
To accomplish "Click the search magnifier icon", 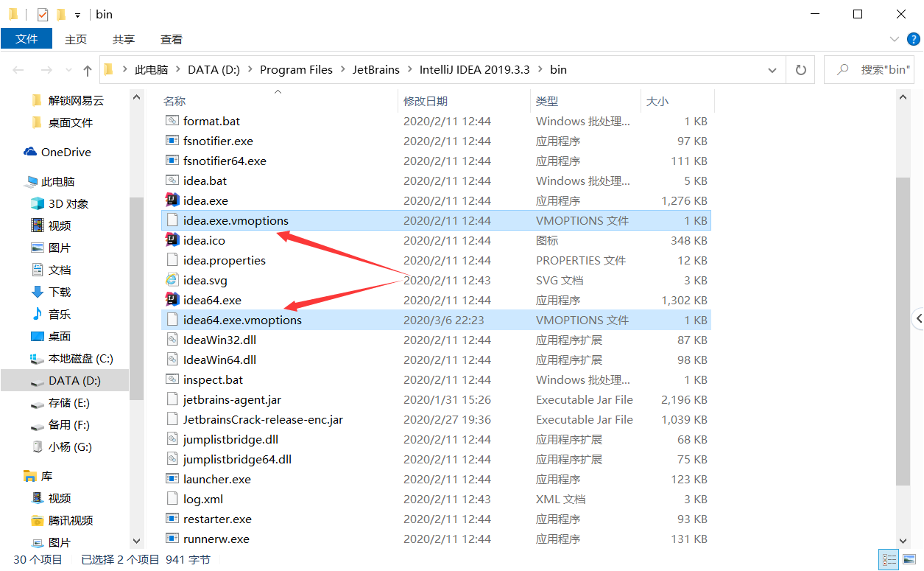I will [x=842, y=69].
